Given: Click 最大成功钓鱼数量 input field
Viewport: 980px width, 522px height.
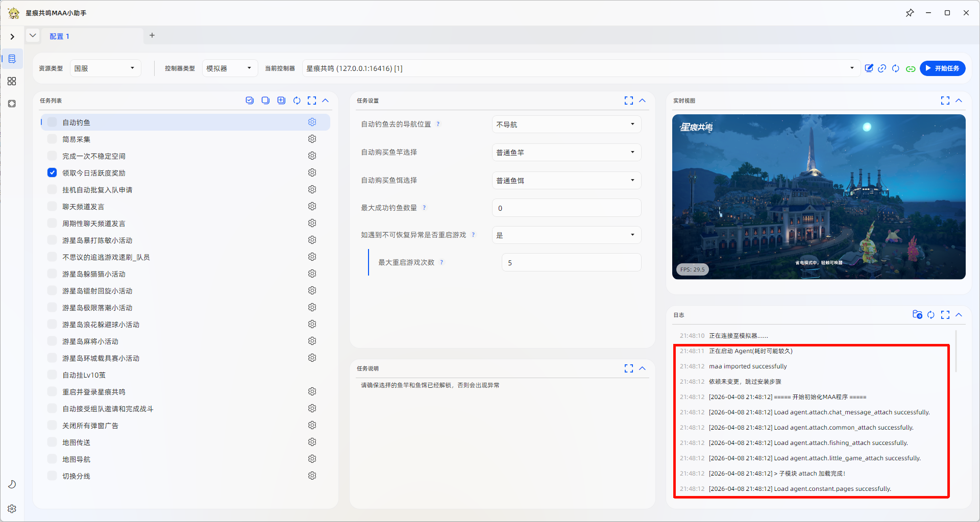Looking at the screenshot, I should pos(567,208).
